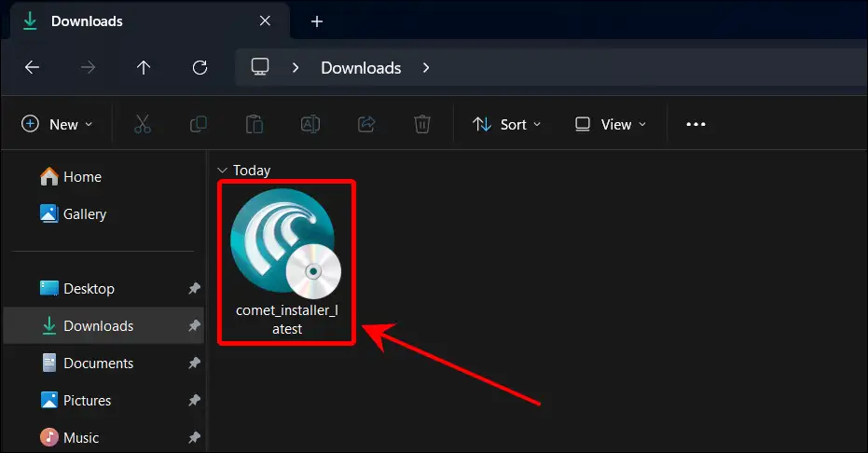The image size is (868, 453).
Task: Navigate back with the left arrow
Action: coord(32,68)
